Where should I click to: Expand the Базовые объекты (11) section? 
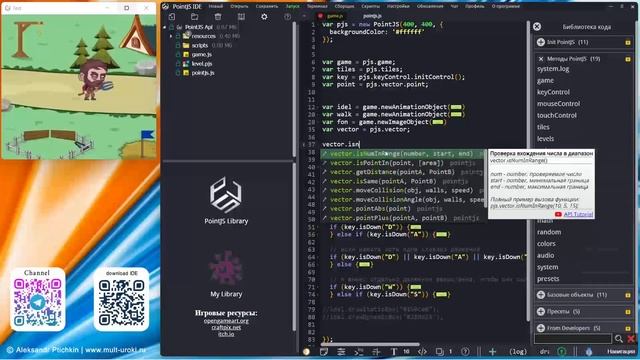click(x=541, y=295)
